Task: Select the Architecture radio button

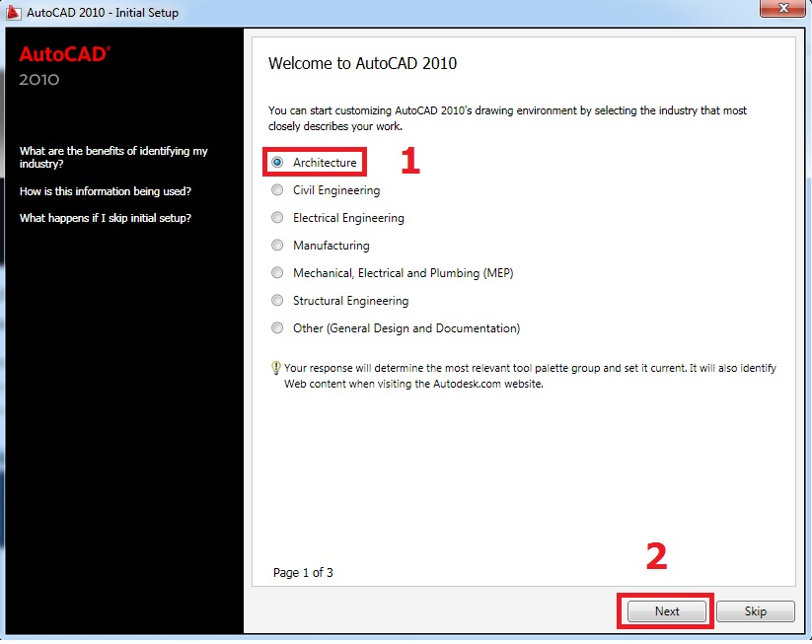Action: pos(277,163)
